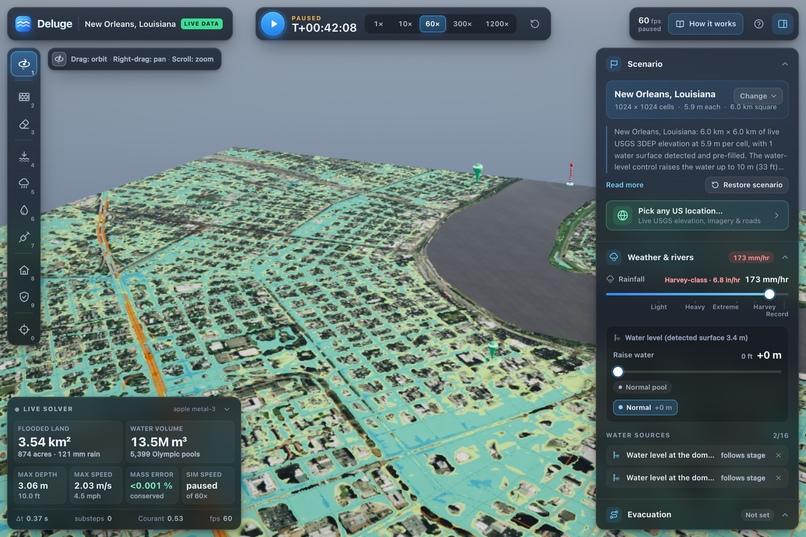Select the wall barrier tool numbered 2

click(x=24, y=97)
